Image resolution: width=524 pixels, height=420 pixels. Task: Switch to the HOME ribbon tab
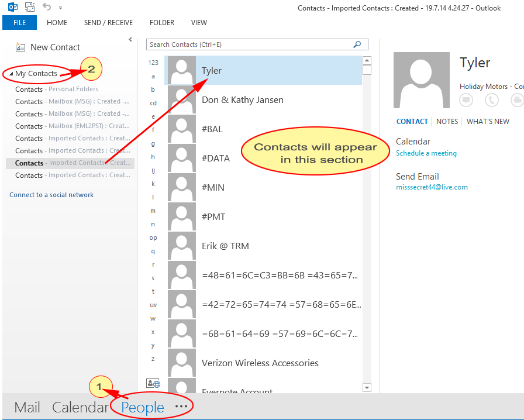click(x=57, y=23)
